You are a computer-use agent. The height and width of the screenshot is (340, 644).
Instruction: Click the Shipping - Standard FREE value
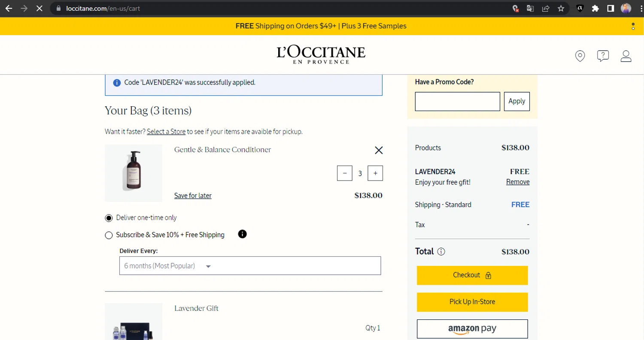pyautogui.click(x=520, y=205)
